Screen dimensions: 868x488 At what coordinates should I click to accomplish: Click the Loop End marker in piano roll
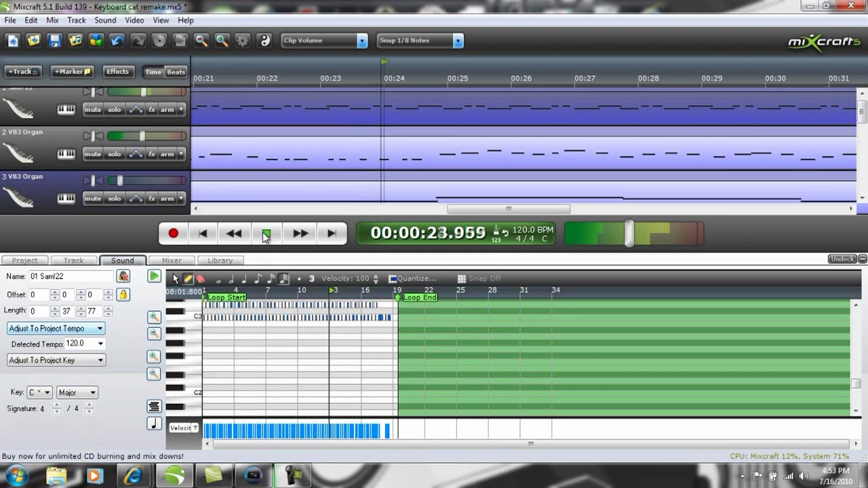point(420,298)
